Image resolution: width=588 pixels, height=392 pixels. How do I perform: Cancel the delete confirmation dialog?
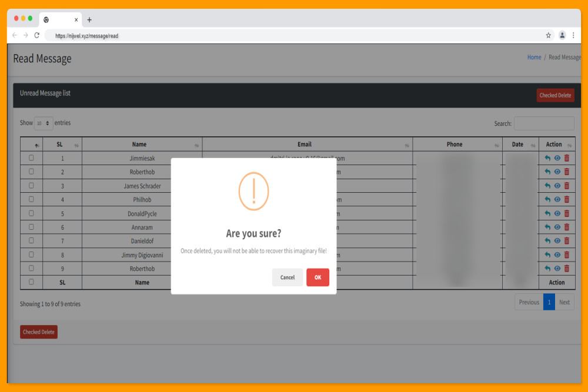(288, 277)
